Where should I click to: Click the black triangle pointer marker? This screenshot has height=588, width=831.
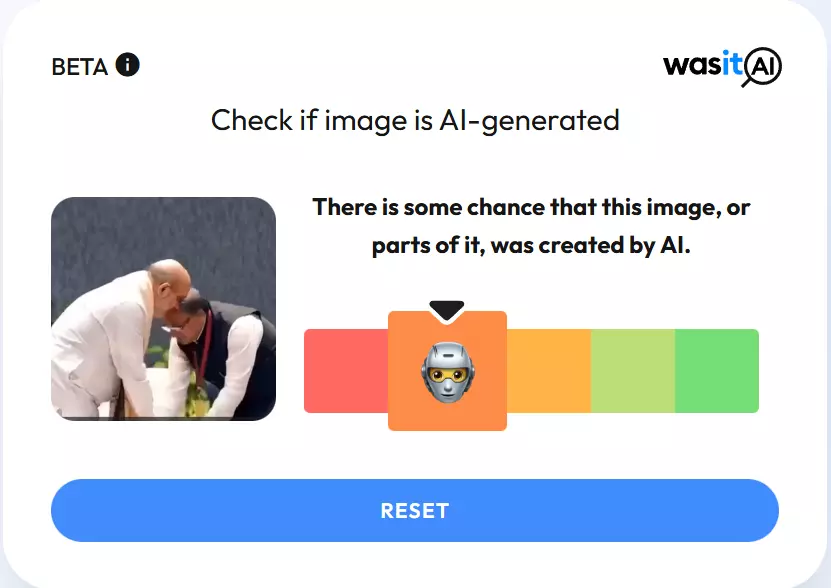(x=447, y=310)
